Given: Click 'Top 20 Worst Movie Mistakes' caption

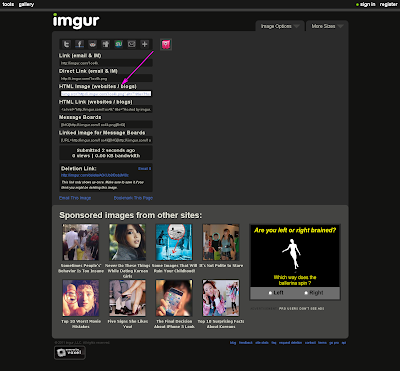Looking at the screenshot, I should (x=81, y=324).
